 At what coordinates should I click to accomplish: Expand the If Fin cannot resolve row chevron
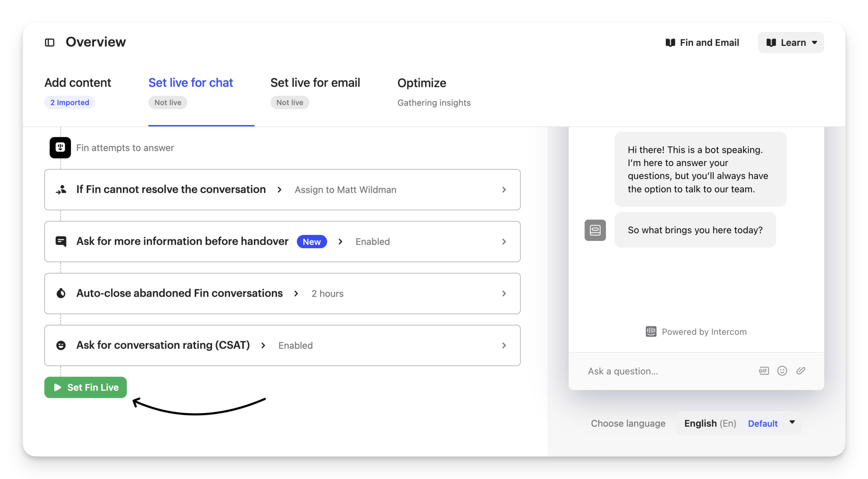(504, 190)
